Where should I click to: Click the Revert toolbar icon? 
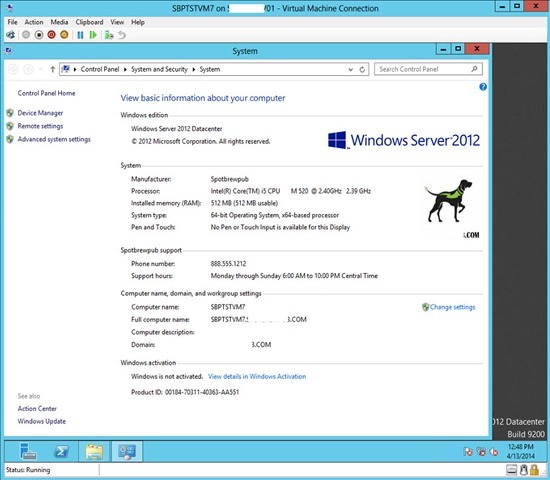[121, 35]
